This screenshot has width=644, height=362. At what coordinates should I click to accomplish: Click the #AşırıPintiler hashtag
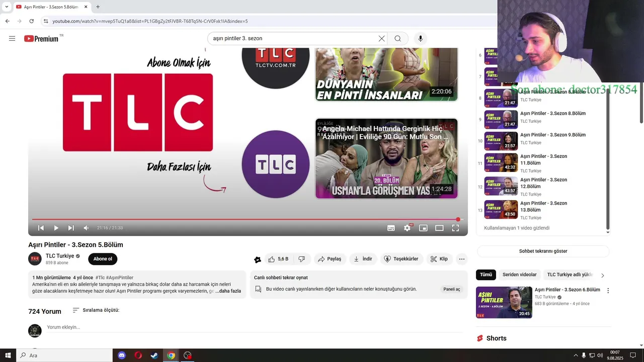(120, 278)
